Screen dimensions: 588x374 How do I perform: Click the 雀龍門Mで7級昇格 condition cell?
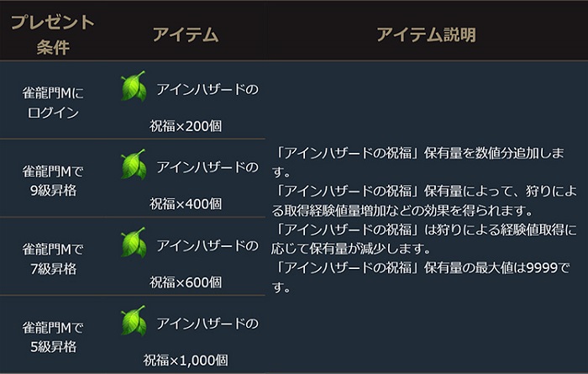53,259
